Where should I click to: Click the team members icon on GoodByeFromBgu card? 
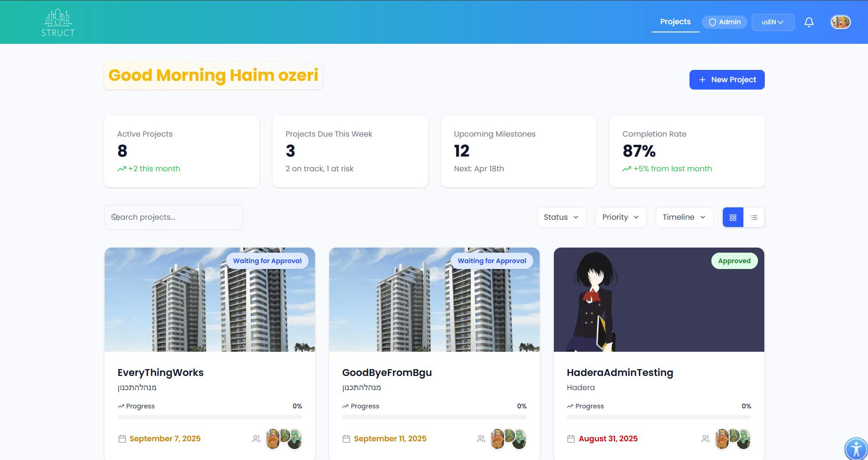point(481,439)
